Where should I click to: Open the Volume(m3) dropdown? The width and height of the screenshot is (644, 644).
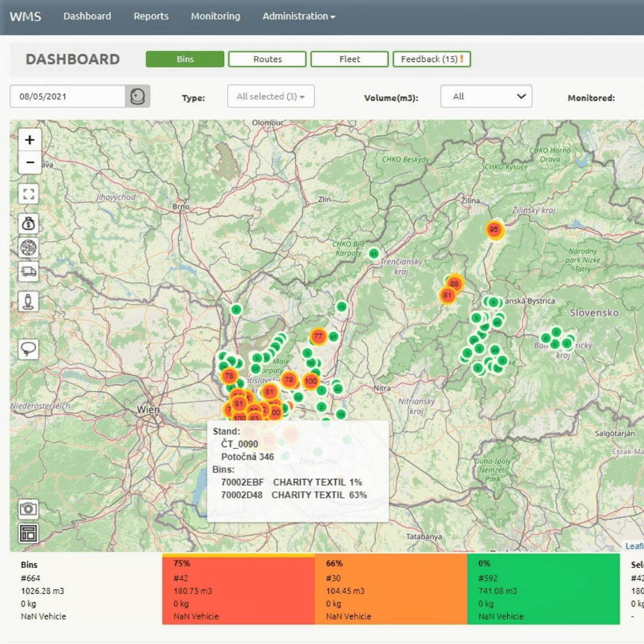486,97
